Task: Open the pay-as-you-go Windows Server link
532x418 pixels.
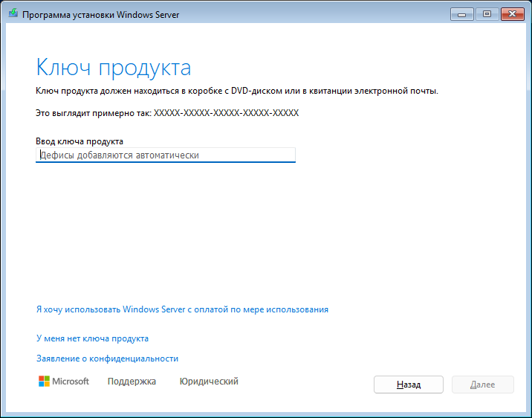Action: click(182, 309)
